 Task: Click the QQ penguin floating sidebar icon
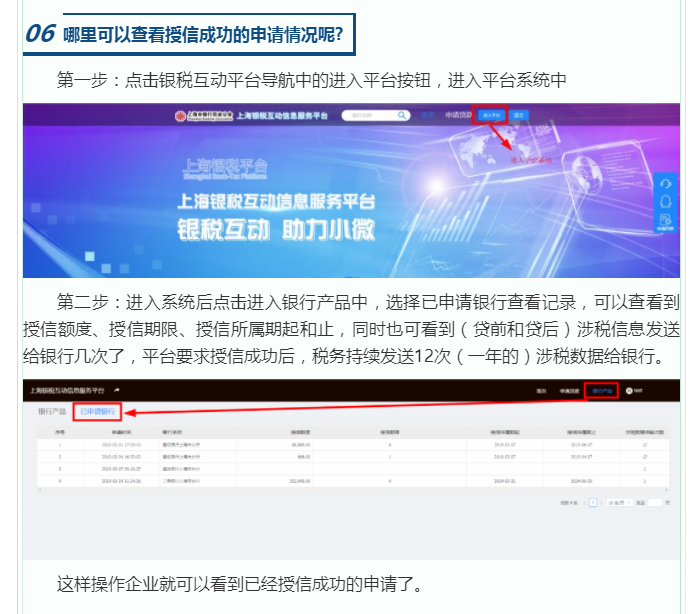[x=666, y=203]
